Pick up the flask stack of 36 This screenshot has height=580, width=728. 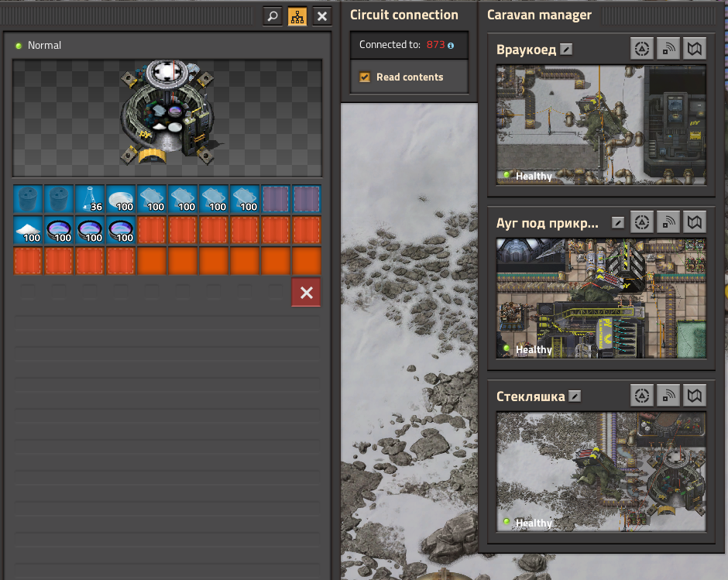90,199
